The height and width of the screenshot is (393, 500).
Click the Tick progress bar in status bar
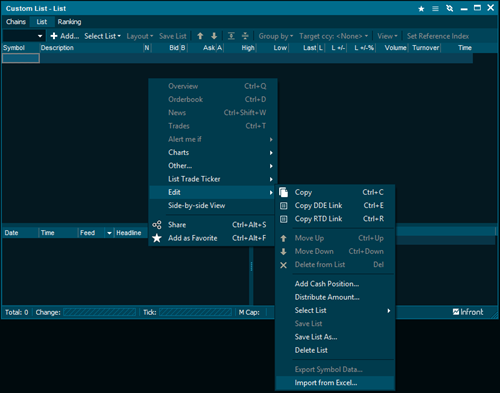[195, 312]
